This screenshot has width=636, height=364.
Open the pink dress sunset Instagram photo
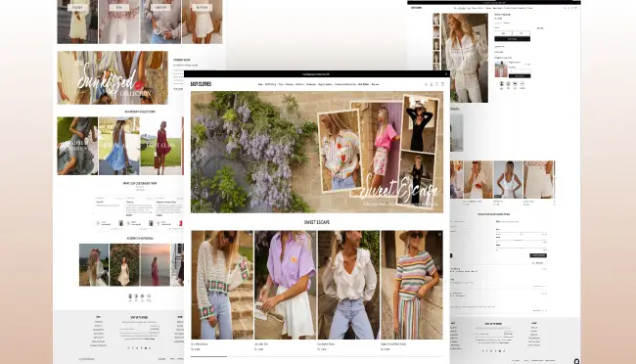(156, 264)
